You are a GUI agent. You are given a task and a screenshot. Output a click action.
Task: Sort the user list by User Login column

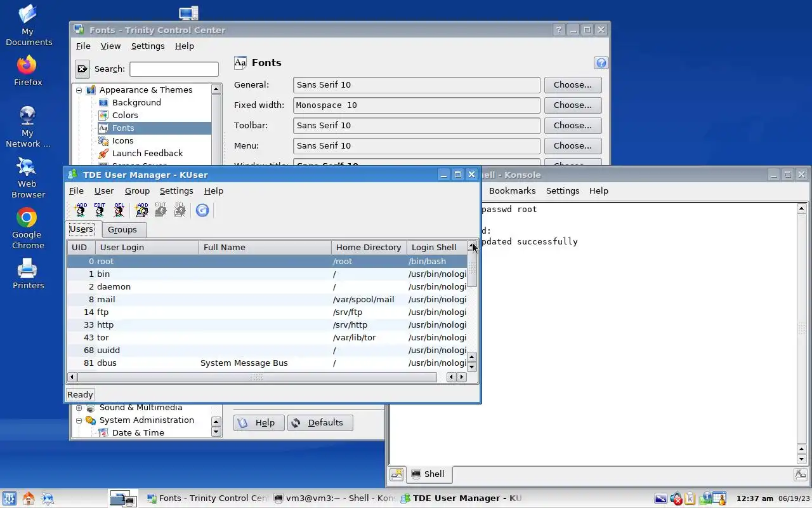pos(147,247)
